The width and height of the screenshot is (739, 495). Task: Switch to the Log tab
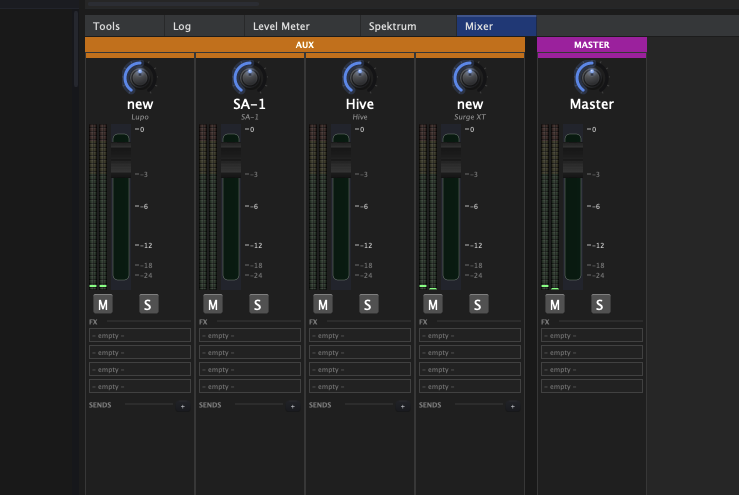point(205,26)
